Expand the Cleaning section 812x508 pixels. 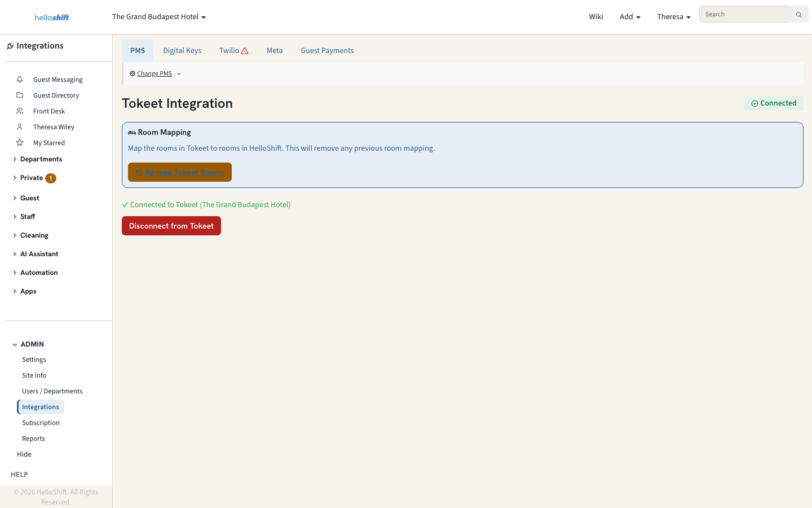(x=15, y=235)
